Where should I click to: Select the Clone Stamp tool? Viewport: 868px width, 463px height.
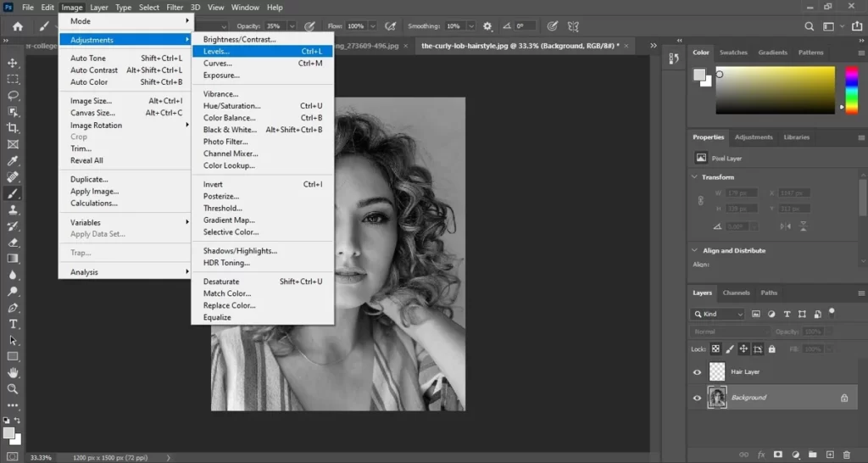(13, 210)
